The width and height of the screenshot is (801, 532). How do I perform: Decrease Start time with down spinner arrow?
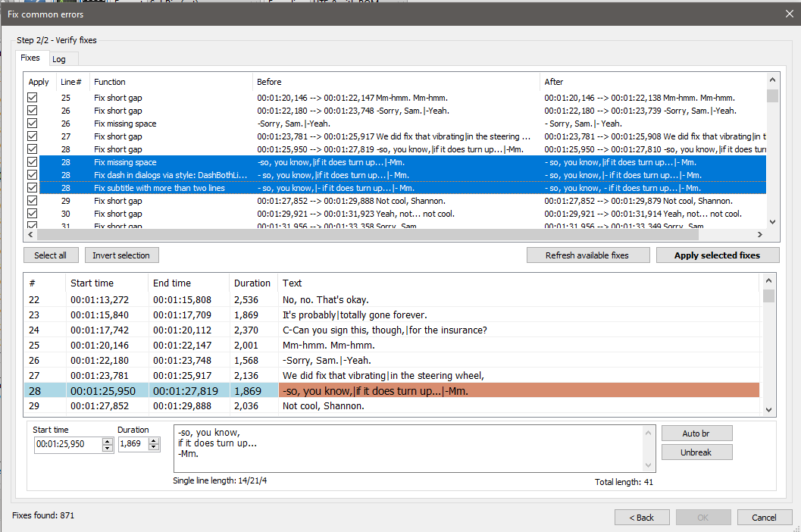point(108,448)
